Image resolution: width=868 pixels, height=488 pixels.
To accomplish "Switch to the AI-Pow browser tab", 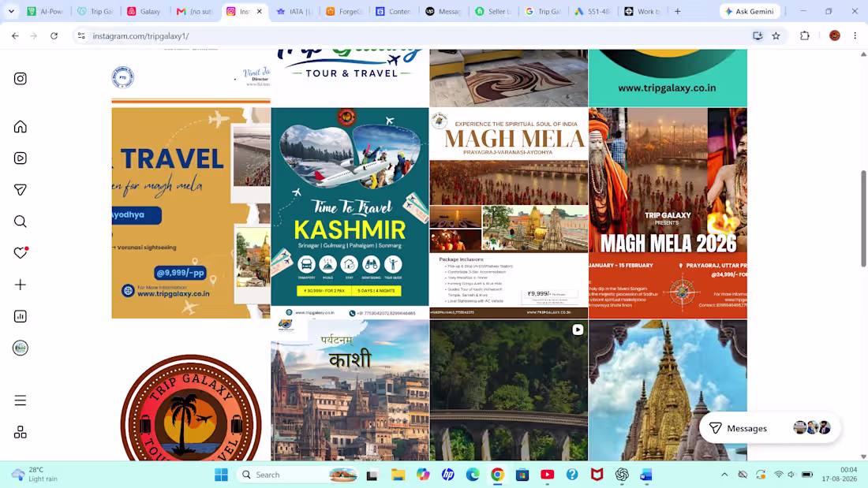I will pos(46,11).
